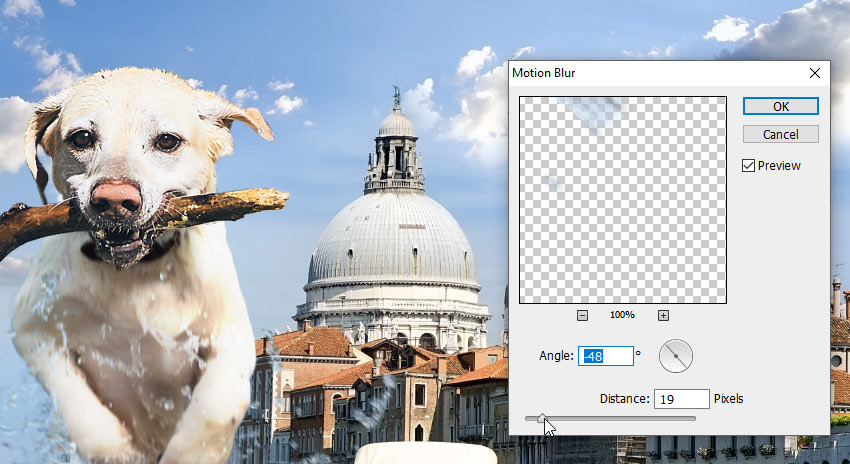Click inside the blur preview thumbnail
The image size is (850, 464).
[623, 200]
